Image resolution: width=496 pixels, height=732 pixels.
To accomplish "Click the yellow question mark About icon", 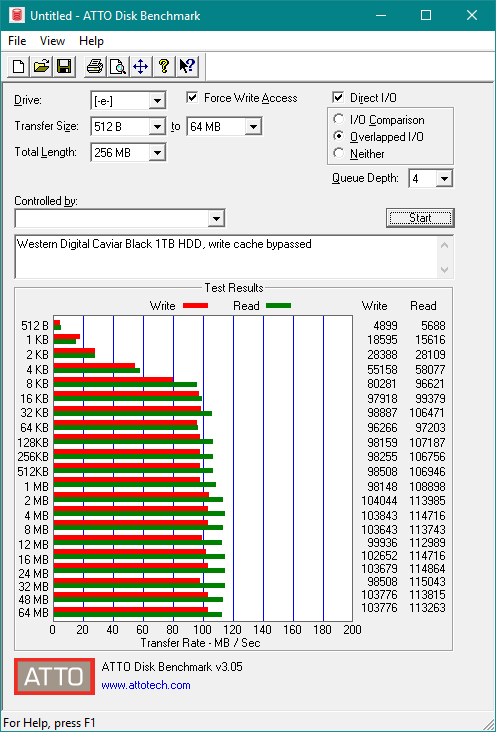I will coord(163,66).
